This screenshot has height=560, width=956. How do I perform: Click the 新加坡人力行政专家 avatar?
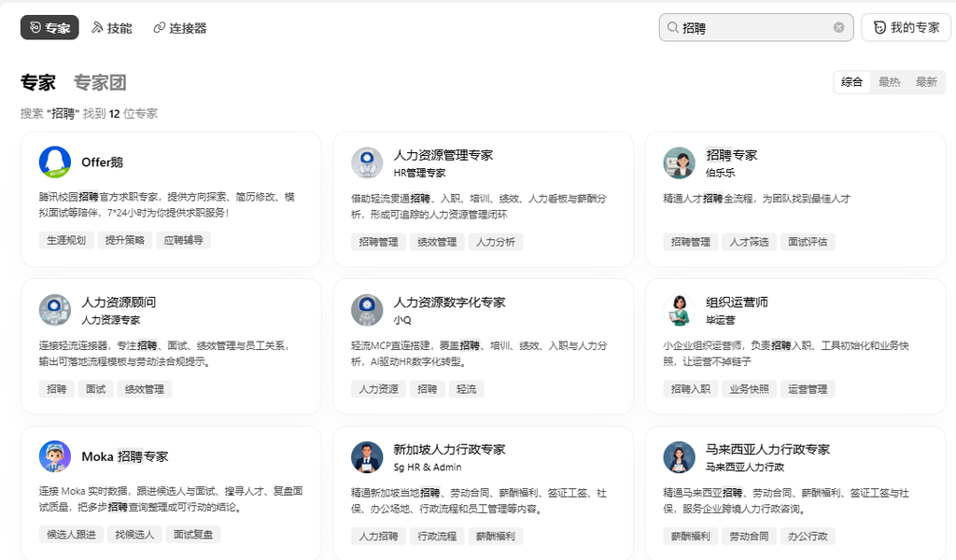[367, 457]
